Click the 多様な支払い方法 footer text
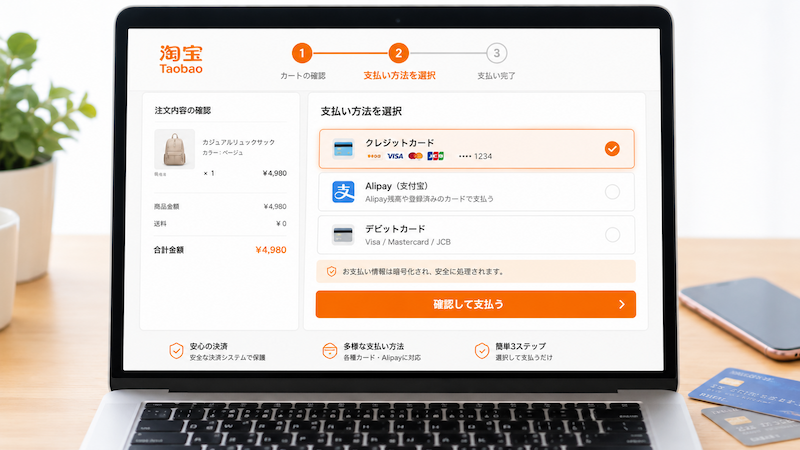This screenshot has height=450, width=800. click(x=373, y=346)
